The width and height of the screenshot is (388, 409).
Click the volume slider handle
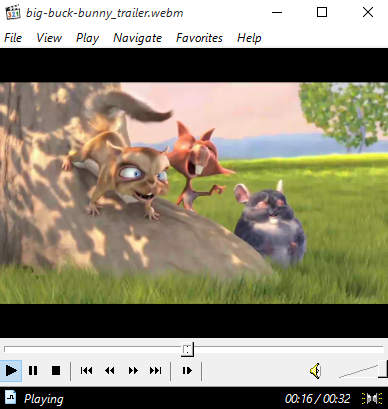point(383,369)
